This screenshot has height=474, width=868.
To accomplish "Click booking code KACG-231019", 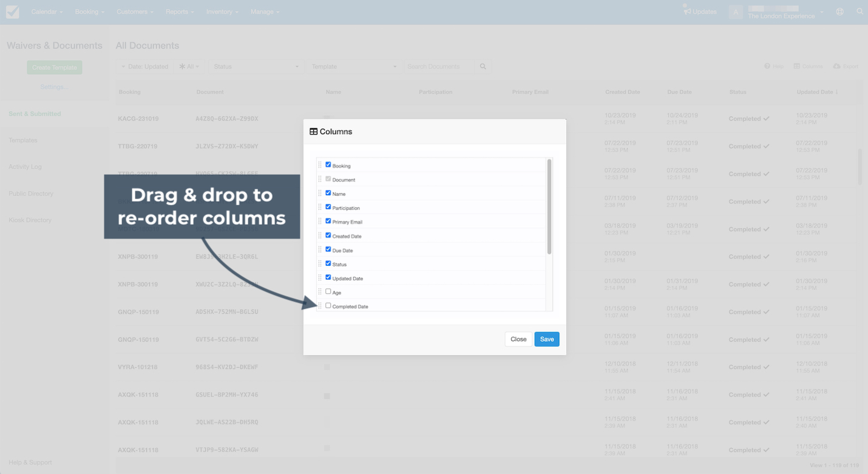I will point(138,119).
